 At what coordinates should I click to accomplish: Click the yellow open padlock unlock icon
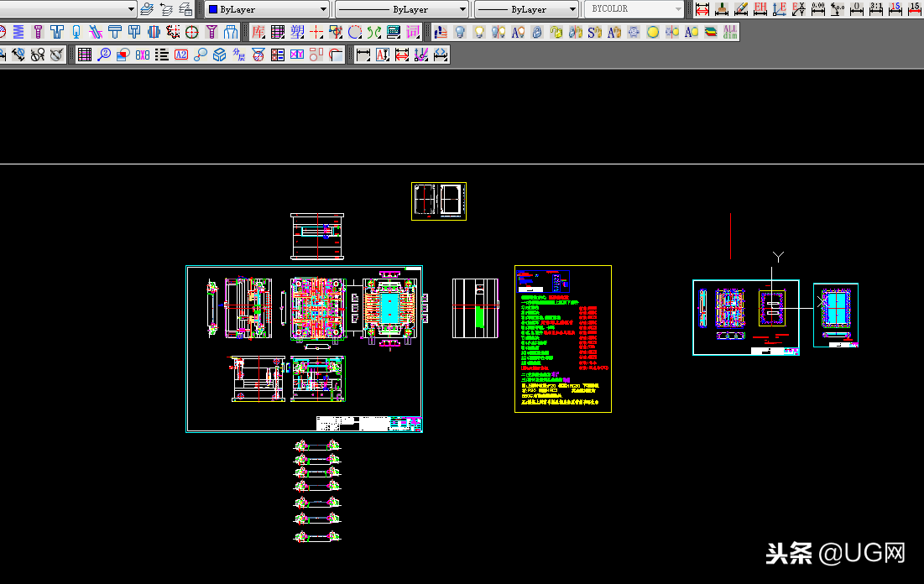tap(556, 32)
